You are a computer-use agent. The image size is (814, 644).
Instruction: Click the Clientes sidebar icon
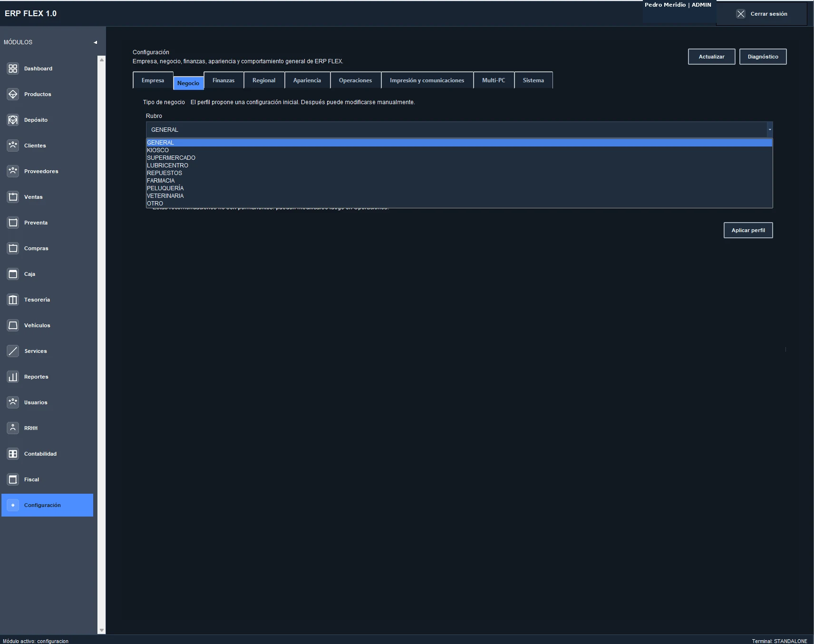13,146
